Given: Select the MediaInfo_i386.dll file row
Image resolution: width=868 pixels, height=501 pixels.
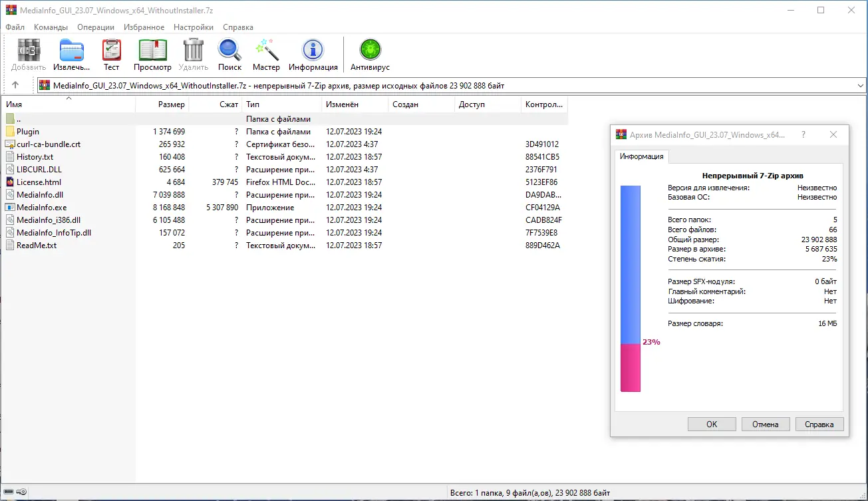Looking at the screenshot, I should [x=285, y=220].
